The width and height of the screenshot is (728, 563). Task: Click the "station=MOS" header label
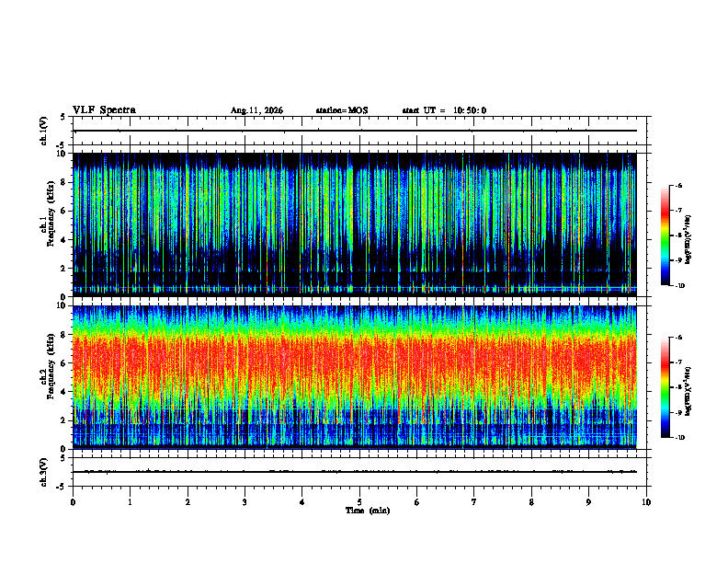point(342,110)
